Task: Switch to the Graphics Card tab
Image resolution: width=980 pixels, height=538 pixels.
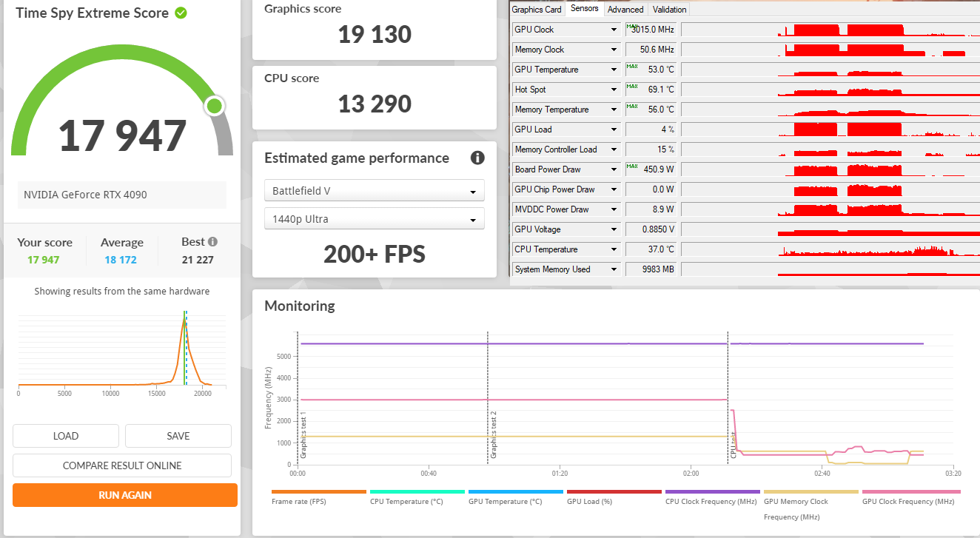Action: (x=537, y=10)
